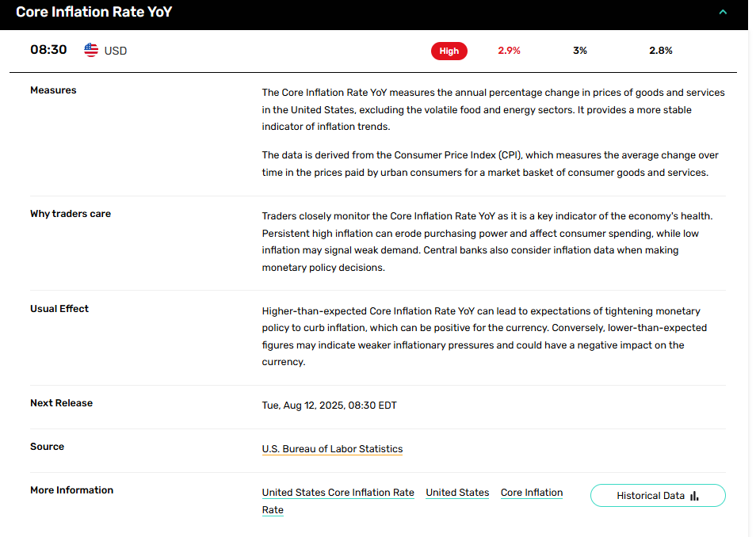
Task: Collapse the Core Inflation Rate YoY panel chevron
Action: tap(722, 12)
